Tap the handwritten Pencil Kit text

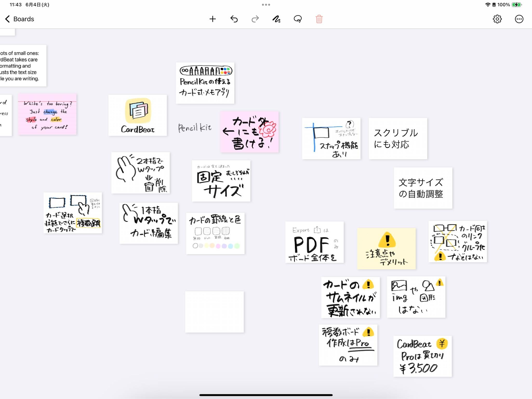[x=195, y=128]
